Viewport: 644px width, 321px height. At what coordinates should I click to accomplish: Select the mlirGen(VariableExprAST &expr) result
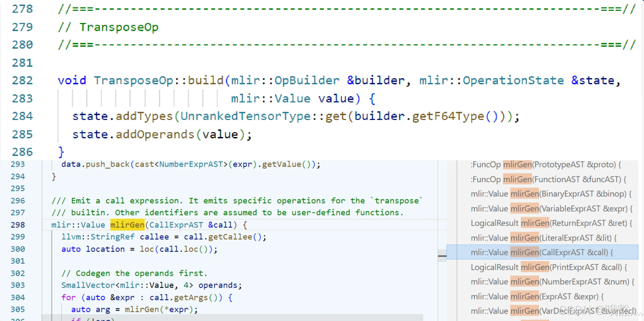[x=552, y=209]
